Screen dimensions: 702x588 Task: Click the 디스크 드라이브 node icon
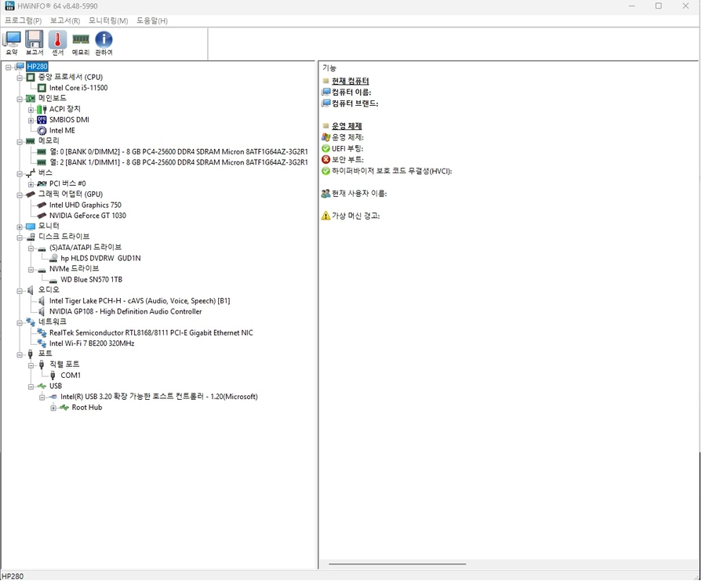point(31,238)
